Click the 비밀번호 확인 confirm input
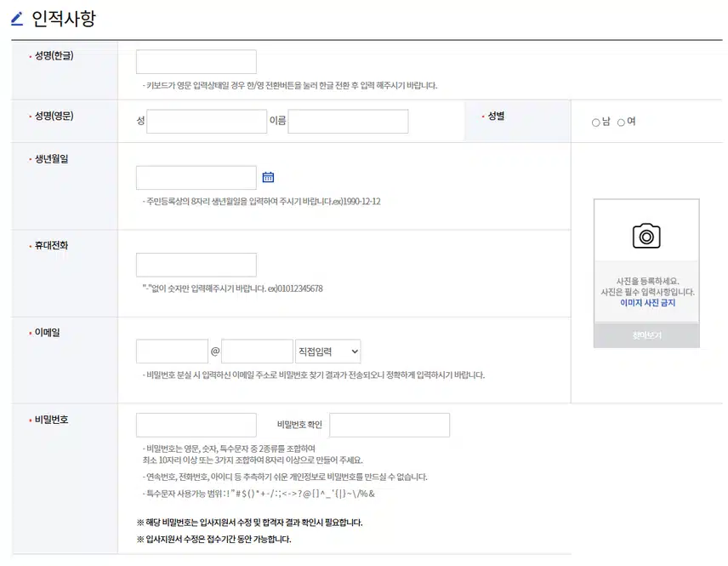This screenshot has width=728, height=566. [390, 425]
